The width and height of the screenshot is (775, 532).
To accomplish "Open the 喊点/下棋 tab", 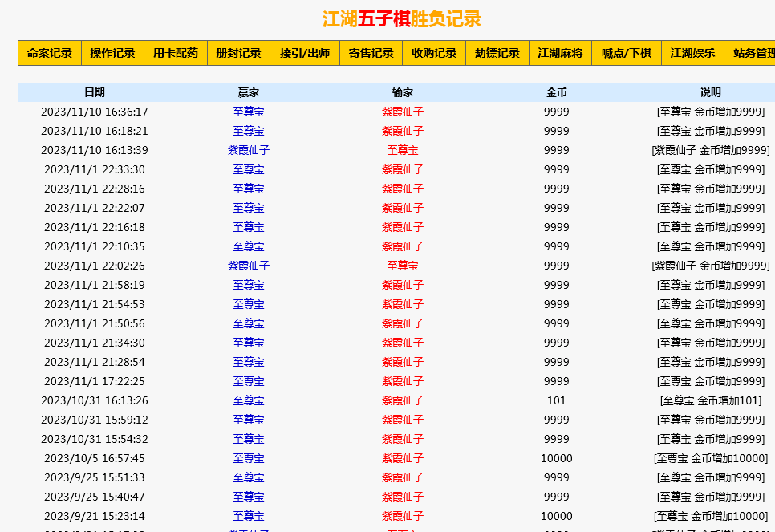I will tap(627, 53).
